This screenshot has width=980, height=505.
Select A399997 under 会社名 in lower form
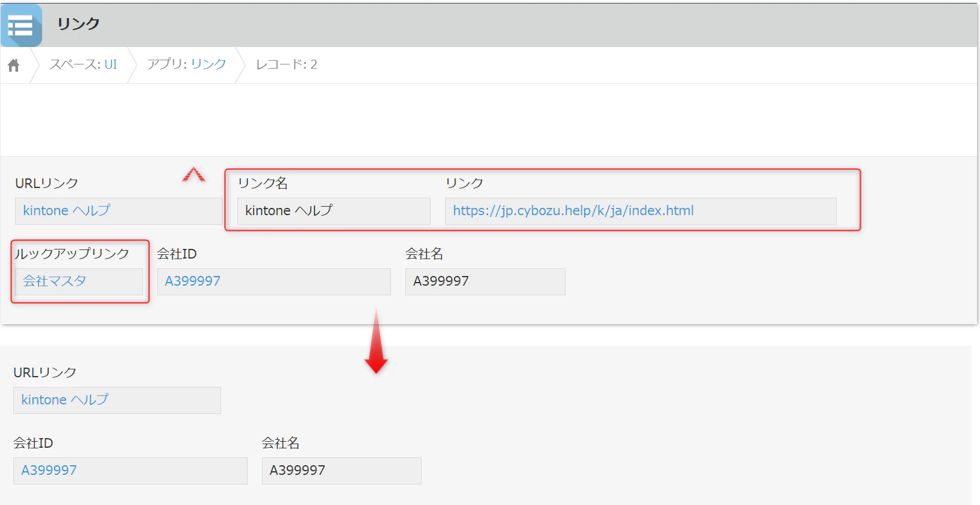(298, 470)
